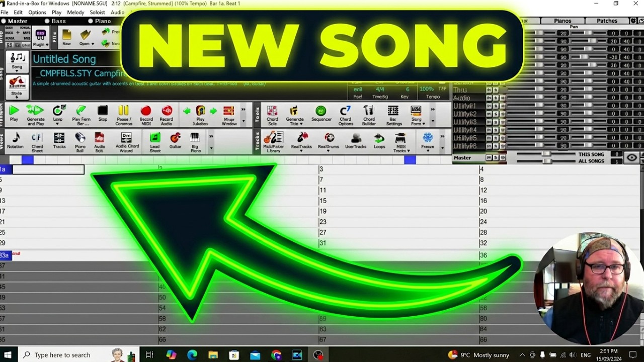Switch to the Patches mixer tab
The height and width of the screenshot is (362, 644).
(x=607, y=21)
